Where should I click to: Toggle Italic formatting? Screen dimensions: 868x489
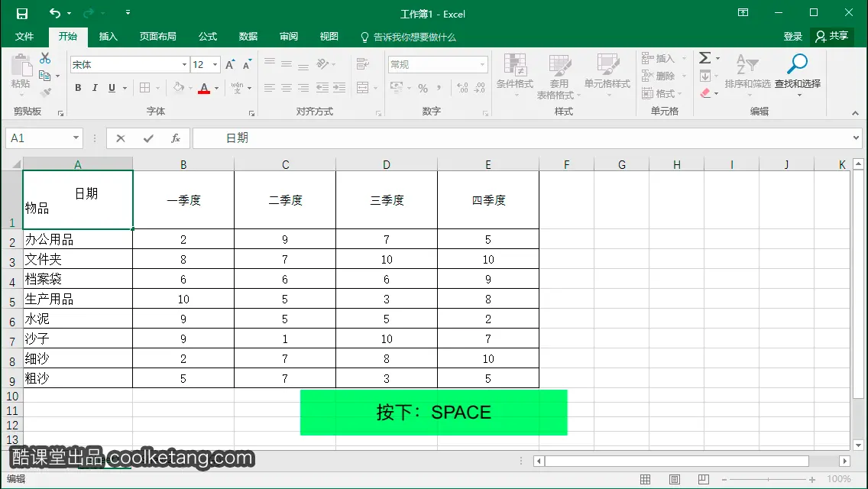pyautogui.click(x=95, y=88)
